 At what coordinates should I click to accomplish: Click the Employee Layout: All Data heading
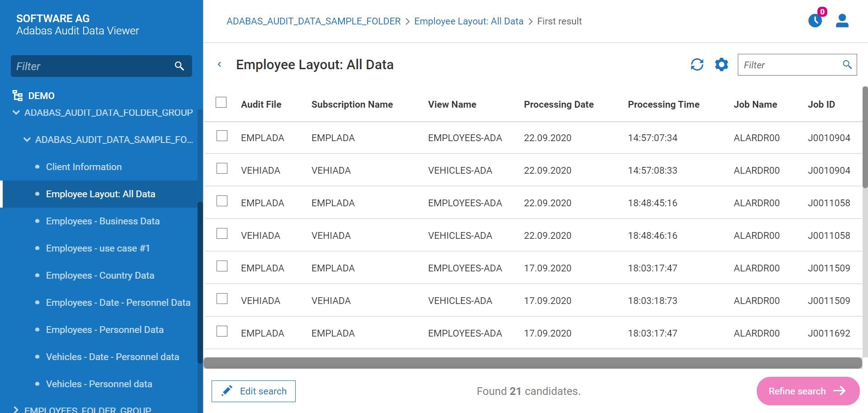coord(315,65)
